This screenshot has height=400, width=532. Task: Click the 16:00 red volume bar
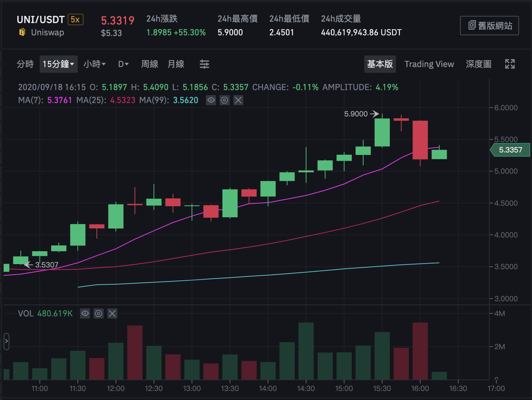tap(420, 351)
